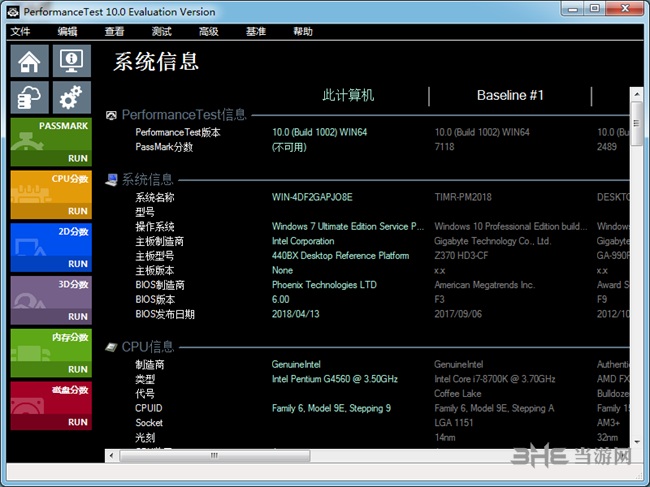650x487 pixels.
Task: Open the Home dashboard icon
Action: 29,61
